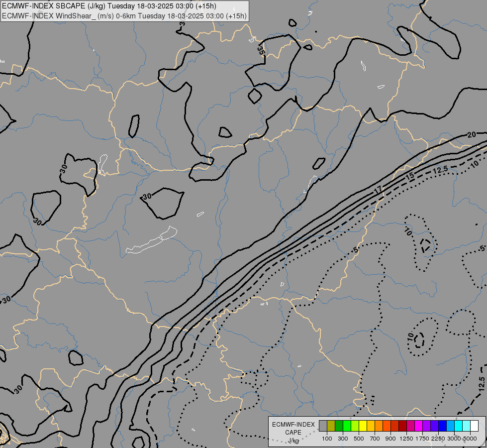Click legend value 1750
This screenshot has width=487, height=448.
(422, 439)
